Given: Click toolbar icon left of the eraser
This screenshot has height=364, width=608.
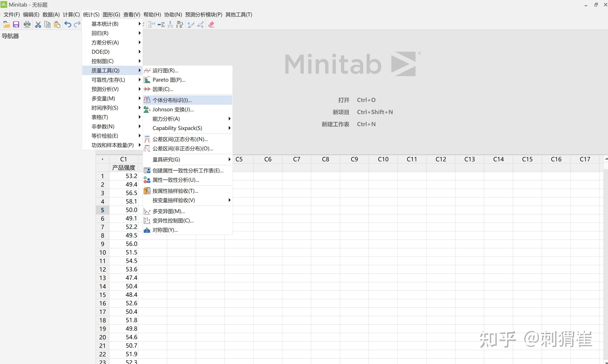Looking at the screenshot, I should [x=200, y=25].
